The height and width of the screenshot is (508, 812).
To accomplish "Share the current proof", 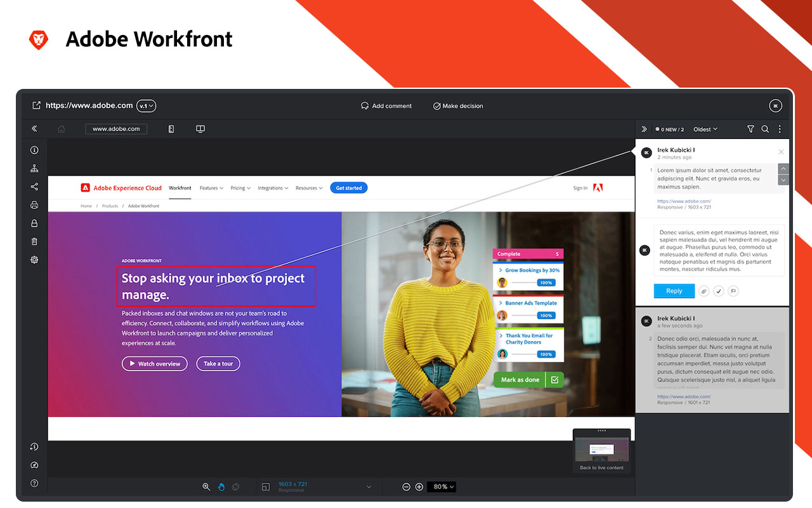I will (34, 186).
